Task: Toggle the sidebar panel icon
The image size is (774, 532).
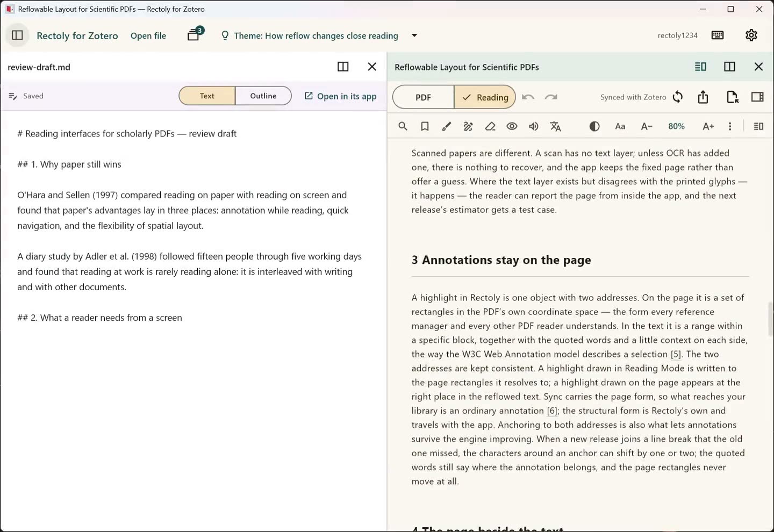Action: coord(17,35)
